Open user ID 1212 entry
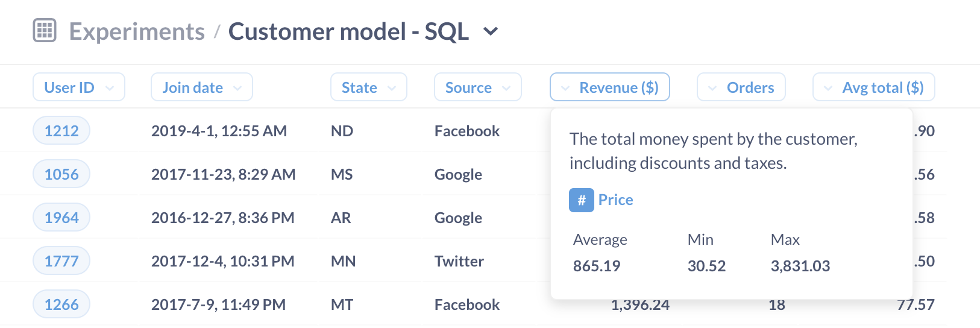This screenshot has width=980, height=328. pos(61,131)
